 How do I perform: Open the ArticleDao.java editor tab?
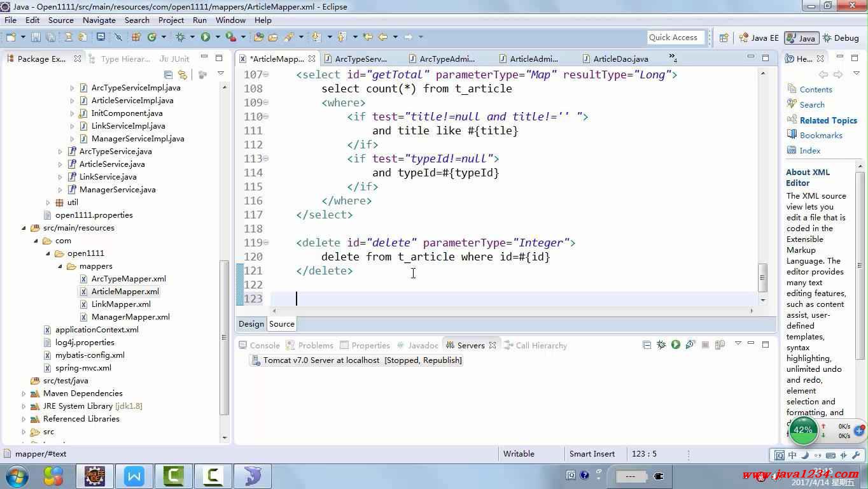(615, 59)
